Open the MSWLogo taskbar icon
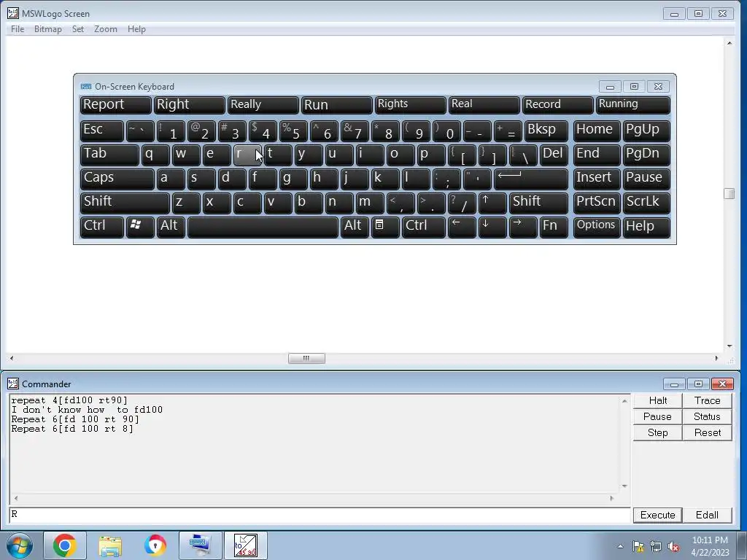 point(245,545)
